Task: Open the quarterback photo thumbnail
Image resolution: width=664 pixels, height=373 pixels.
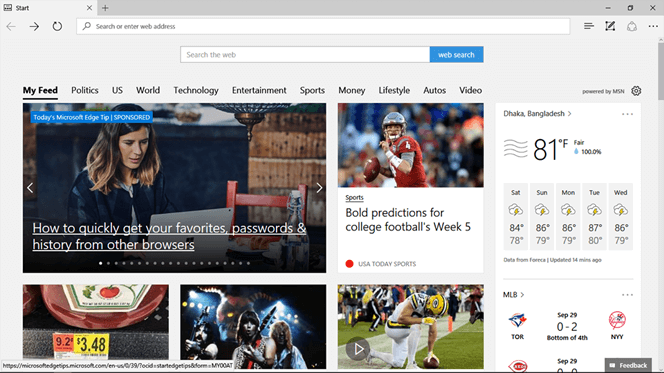Action: [x=410, y=145]
